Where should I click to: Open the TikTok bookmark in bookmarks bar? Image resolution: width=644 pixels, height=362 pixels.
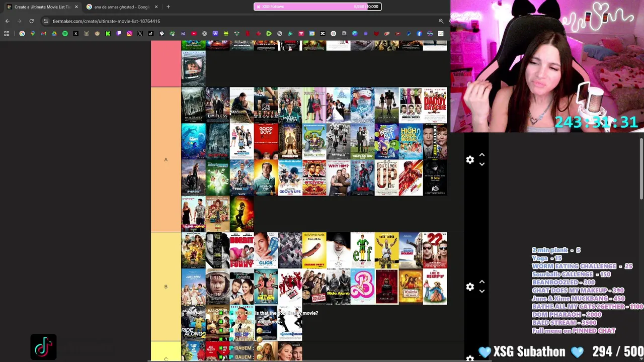click(x=151, y=34)
